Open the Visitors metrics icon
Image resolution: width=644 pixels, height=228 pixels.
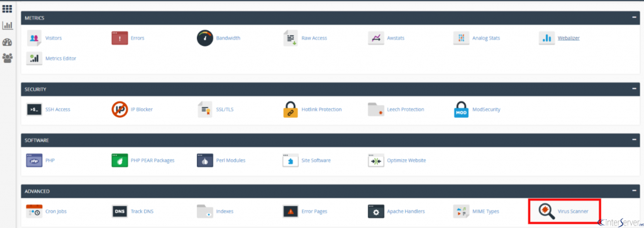click(x=34, y=38)
